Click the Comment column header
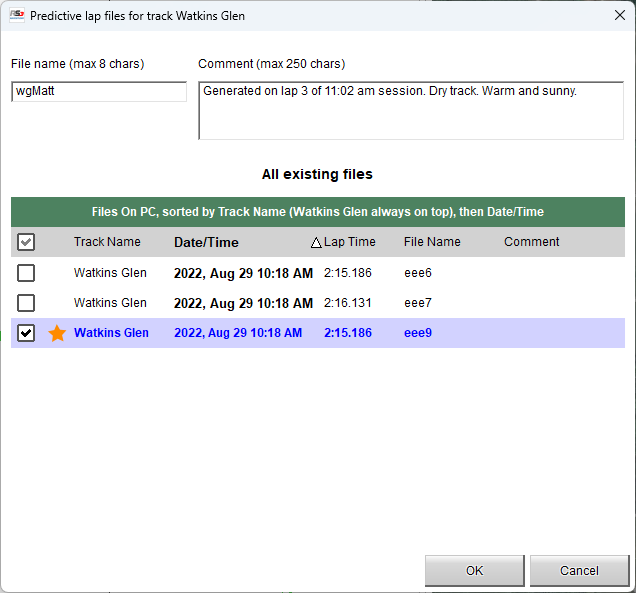636x593 pixels. [531, 242]
